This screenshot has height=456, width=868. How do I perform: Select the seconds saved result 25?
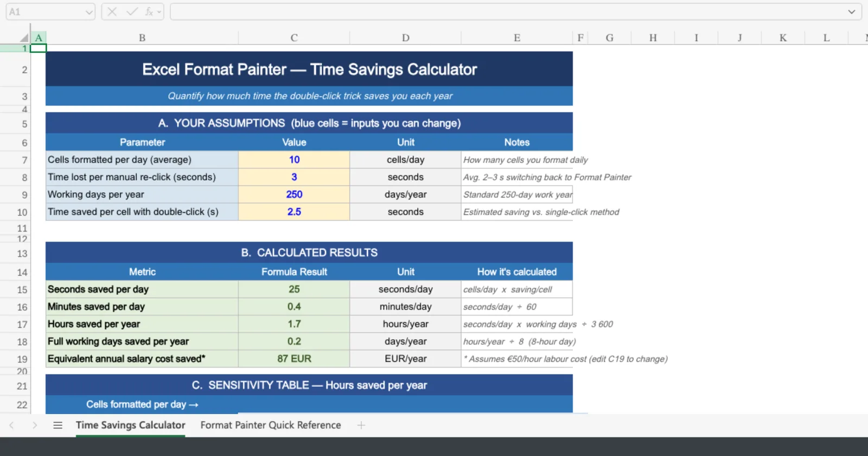click(x=294, y=289)
